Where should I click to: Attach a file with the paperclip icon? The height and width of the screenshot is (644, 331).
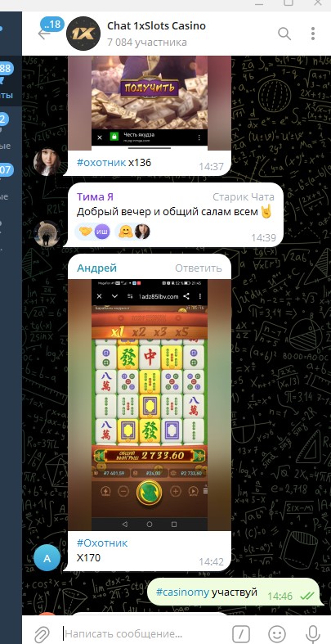click(x=42, y=633)
